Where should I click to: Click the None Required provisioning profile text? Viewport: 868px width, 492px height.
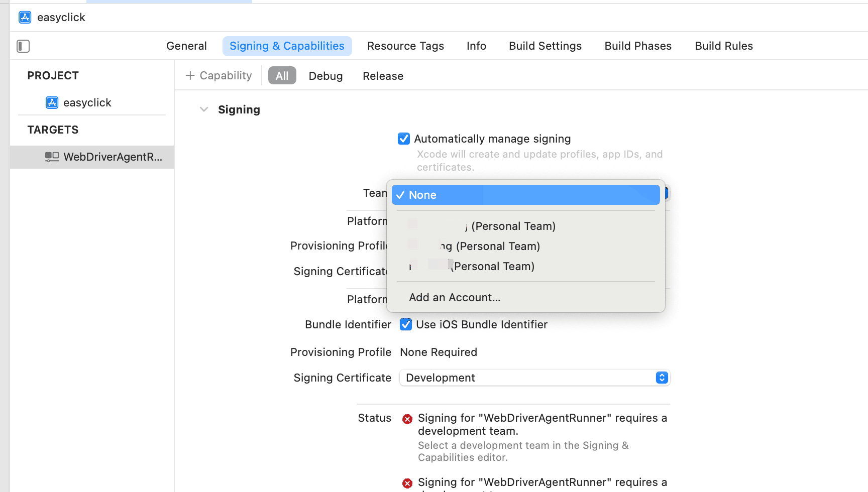coord(439,352)
